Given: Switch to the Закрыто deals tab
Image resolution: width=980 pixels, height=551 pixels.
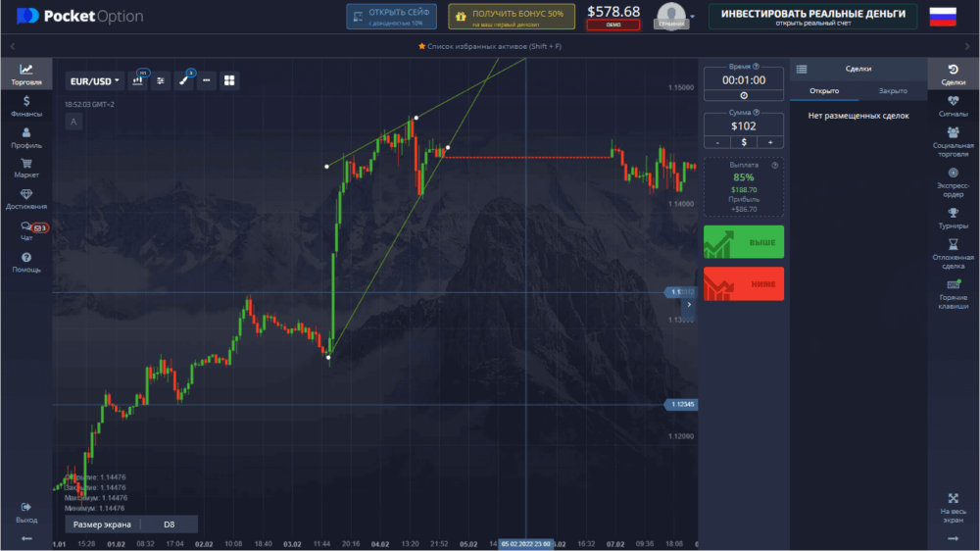Looking at the screenshot, I should point(893,90).
